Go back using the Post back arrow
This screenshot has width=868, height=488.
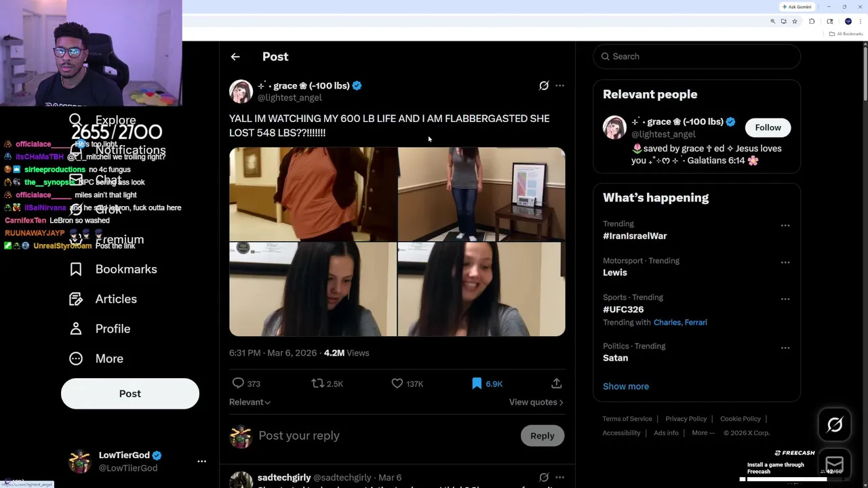[x=235, y=57]
